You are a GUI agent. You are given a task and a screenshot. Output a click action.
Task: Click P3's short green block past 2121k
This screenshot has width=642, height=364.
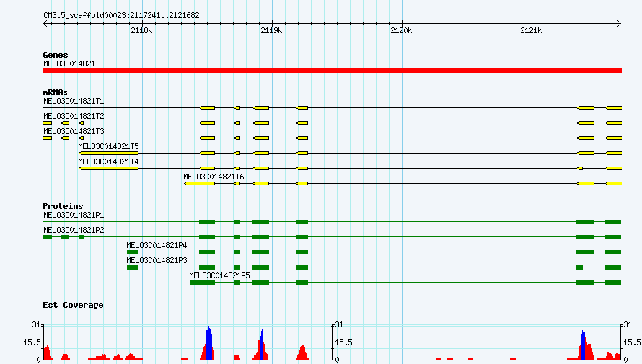point(579,267)
